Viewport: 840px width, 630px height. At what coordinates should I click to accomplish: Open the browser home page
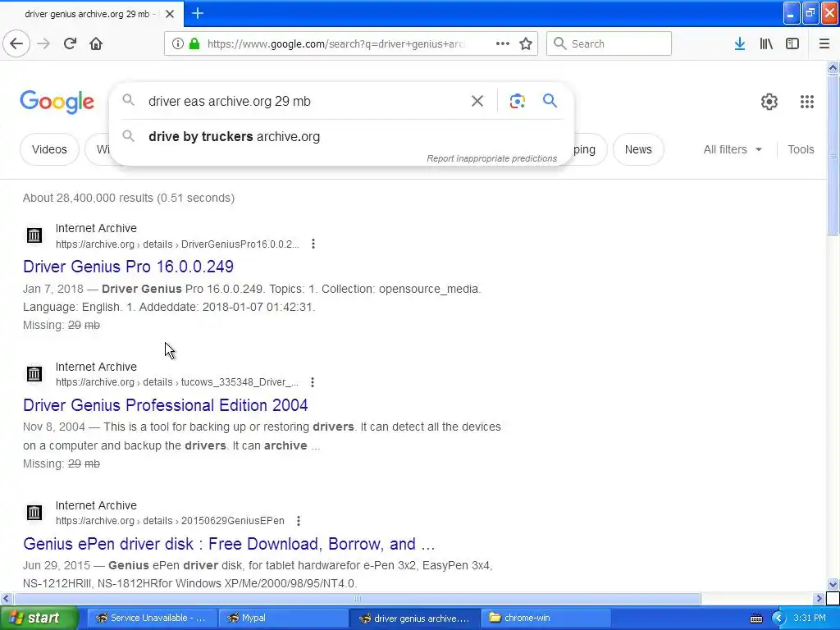tap(96, 43)
